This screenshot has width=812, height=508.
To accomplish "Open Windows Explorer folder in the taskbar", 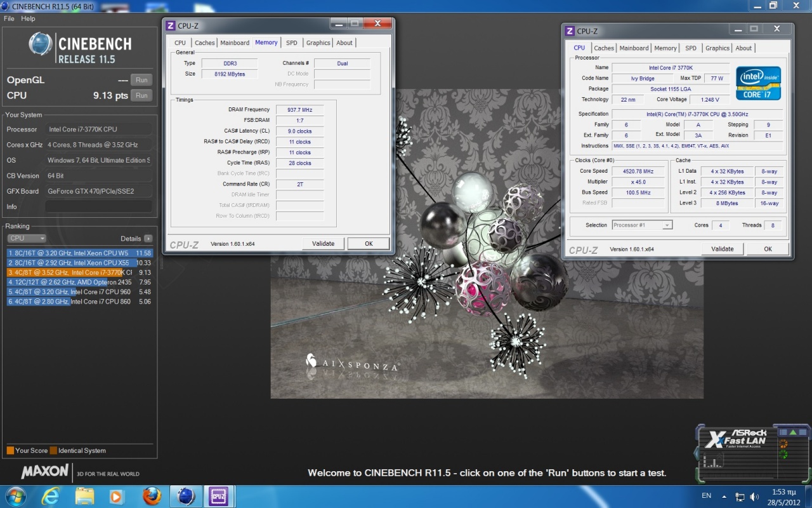I will [84, 496].
